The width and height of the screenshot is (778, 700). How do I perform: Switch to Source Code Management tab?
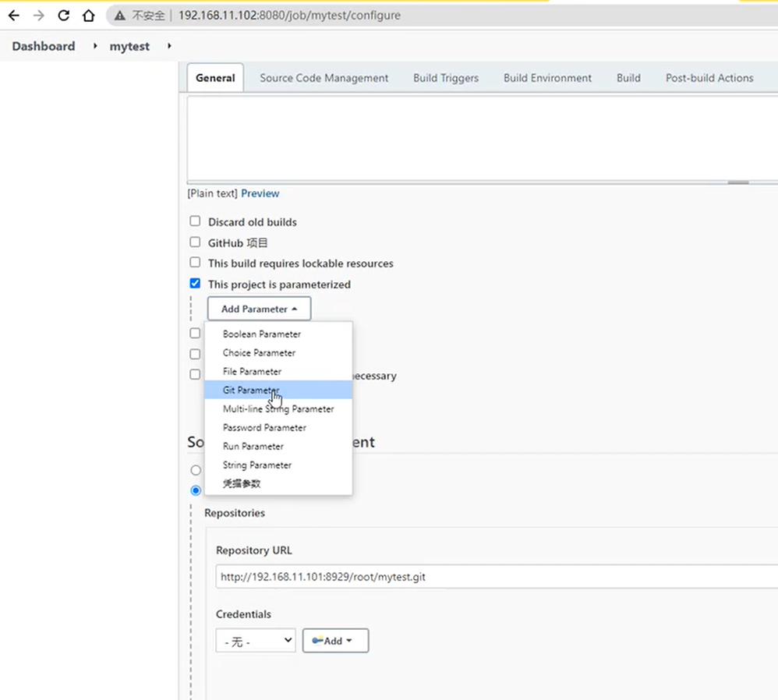pyautogui.click(x=324, y=78)
